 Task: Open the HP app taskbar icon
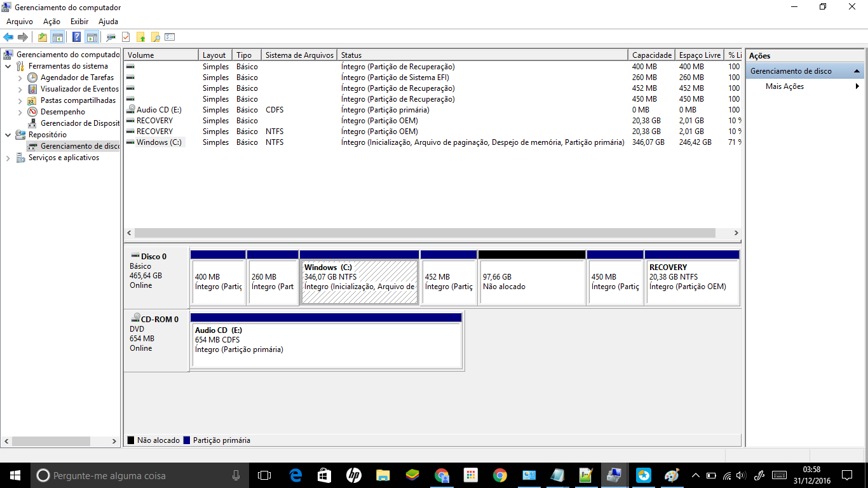pos(354,475)
